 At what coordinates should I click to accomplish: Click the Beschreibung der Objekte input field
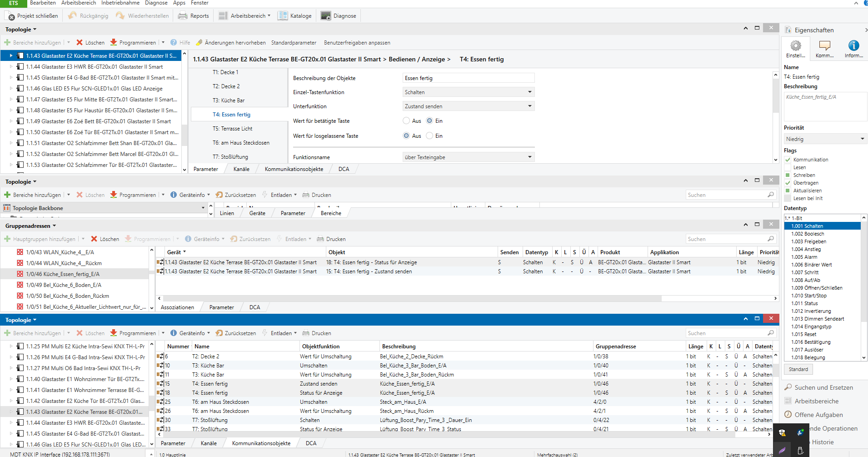pos(469,78)
